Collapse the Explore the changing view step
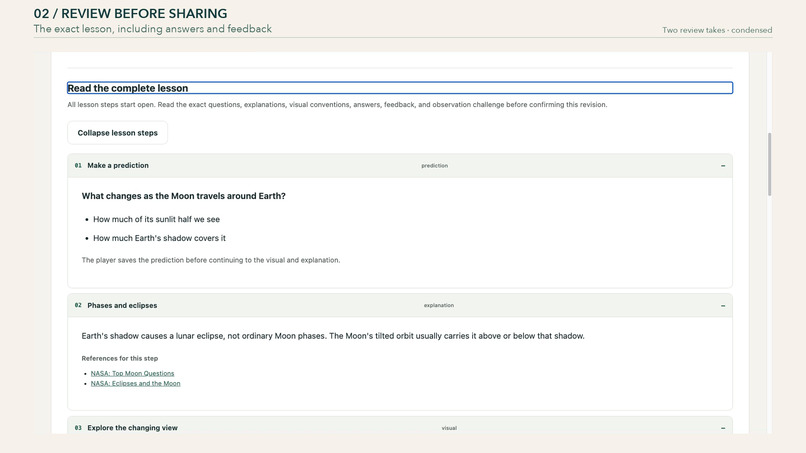Image resolution: width=806 pixels, height=453 pixels. [723, 428]
